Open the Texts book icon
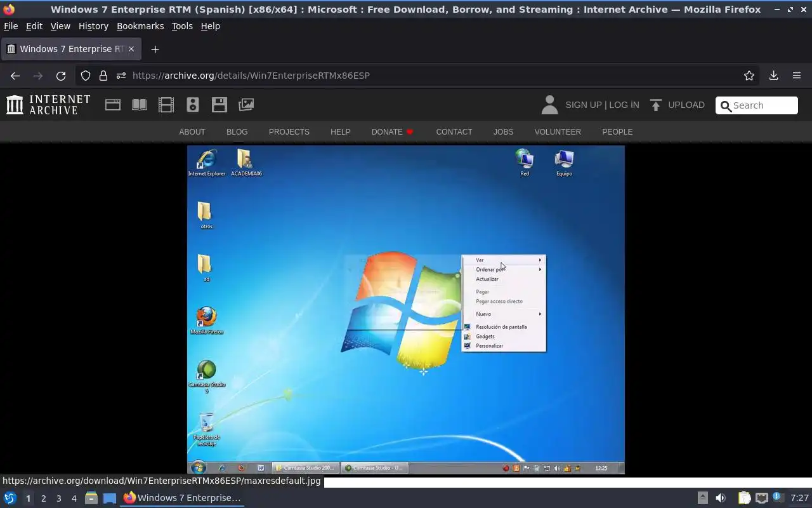 point(140,105)
